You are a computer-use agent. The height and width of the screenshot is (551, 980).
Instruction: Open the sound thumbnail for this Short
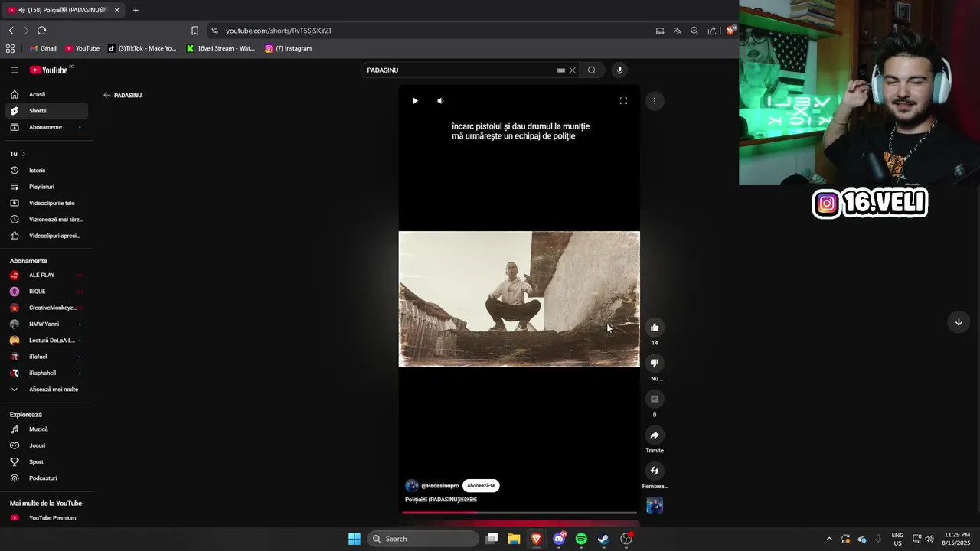tap(655, 505)
